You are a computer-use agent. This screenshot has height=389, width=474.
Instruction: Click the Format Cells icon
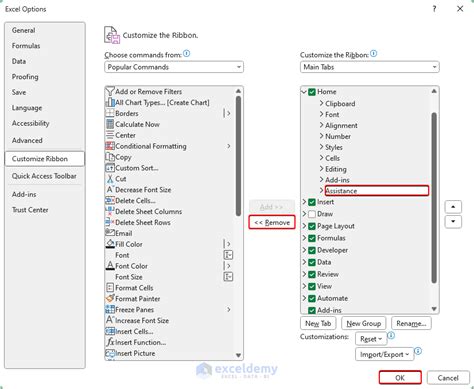click(x=110, y=287)
